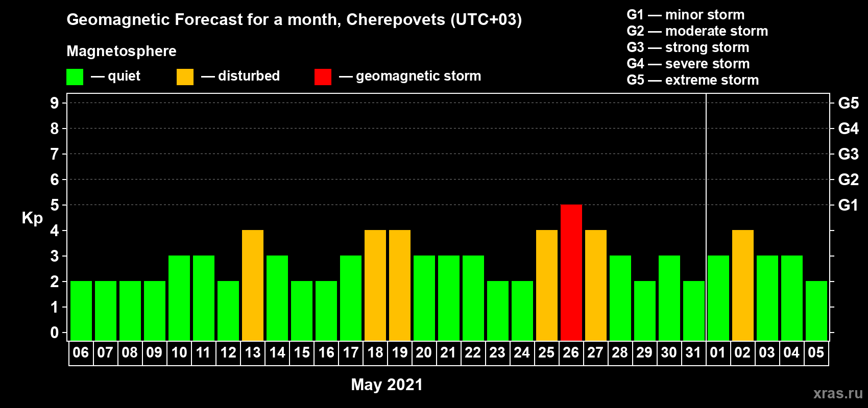Viewport: 868px width, 408px height.
Task: Click the date label 15
Action: [301, 353]
